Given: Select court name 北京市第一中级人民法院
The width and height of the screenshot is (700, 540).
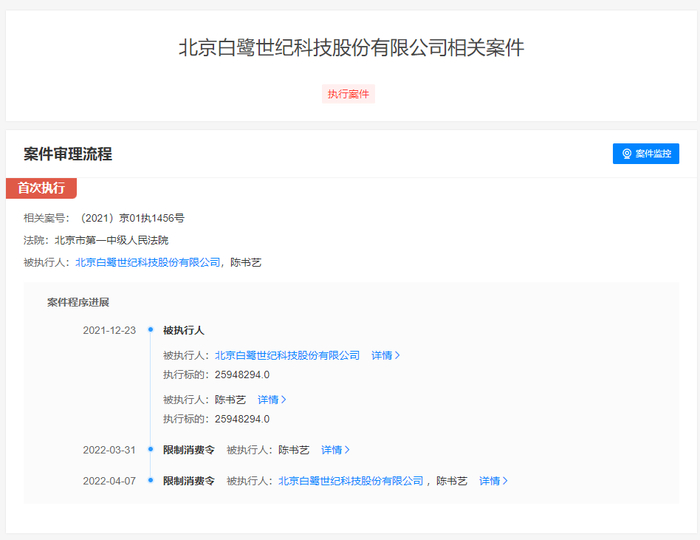Looking at the screenshot, I should [111, 240].
